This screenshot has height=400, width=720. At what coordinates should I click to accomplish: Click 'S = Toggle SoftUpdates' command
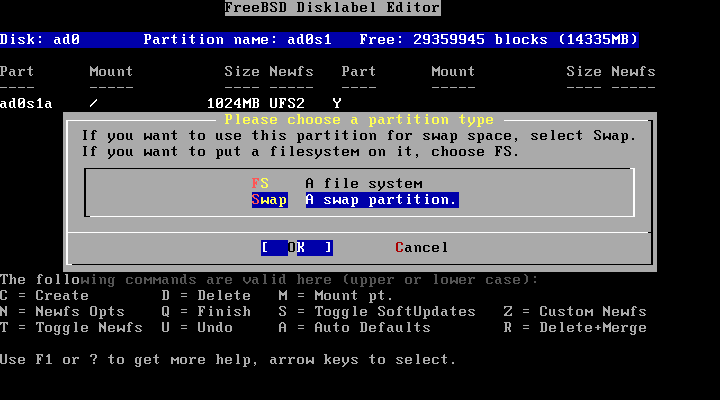[x=377, y=312]
